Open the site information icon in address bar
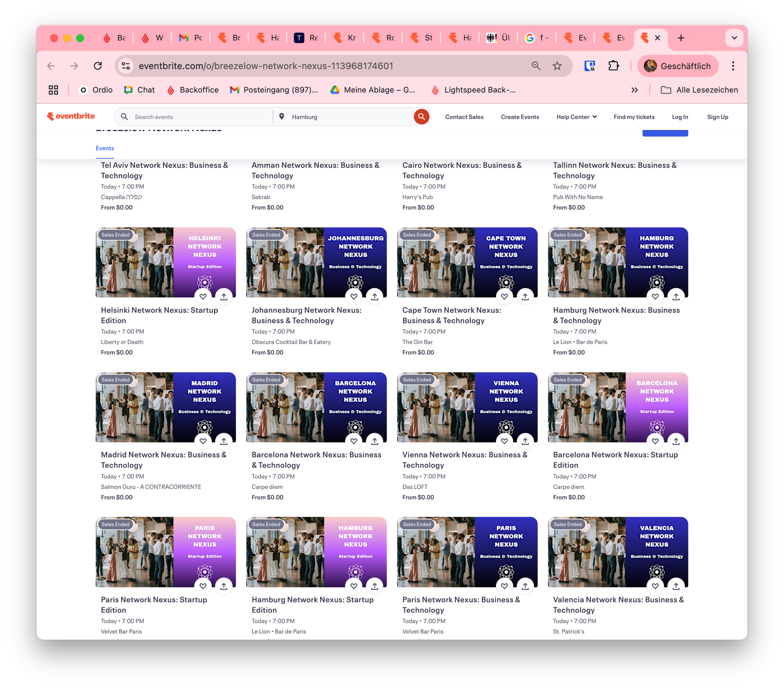Viewport: 784px width, 688px height. pos(126,66)
